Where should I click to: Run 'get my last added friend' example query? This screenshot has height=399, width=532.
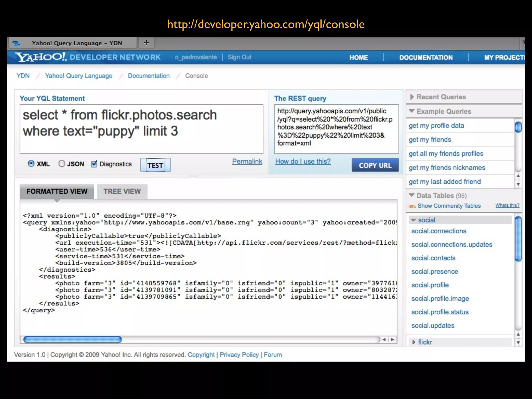tap(445, 182)
